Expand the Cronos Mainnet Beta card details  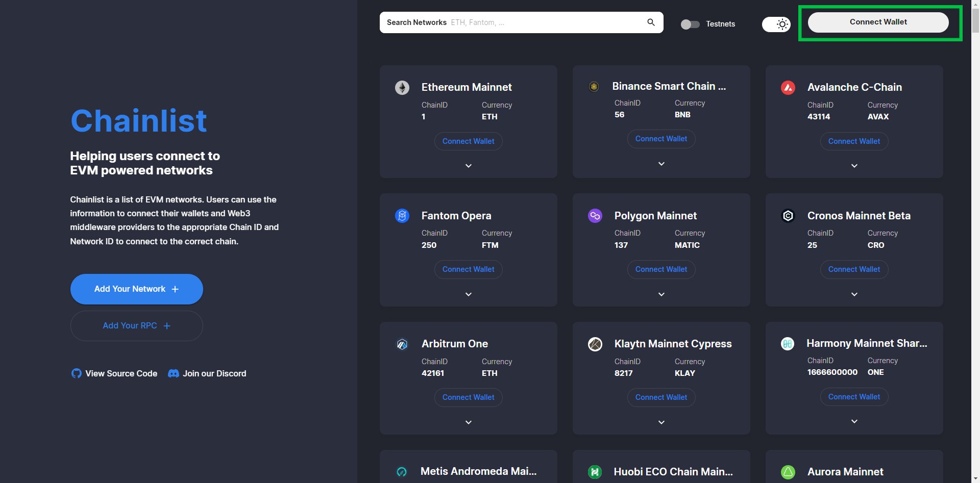coord(854,294)
